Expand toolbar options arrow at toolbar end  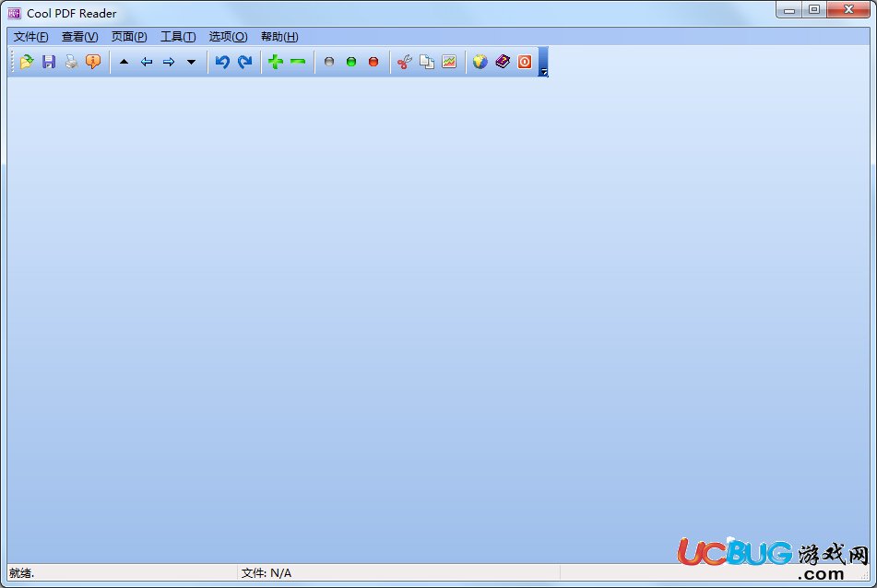(x=543, y=62)
